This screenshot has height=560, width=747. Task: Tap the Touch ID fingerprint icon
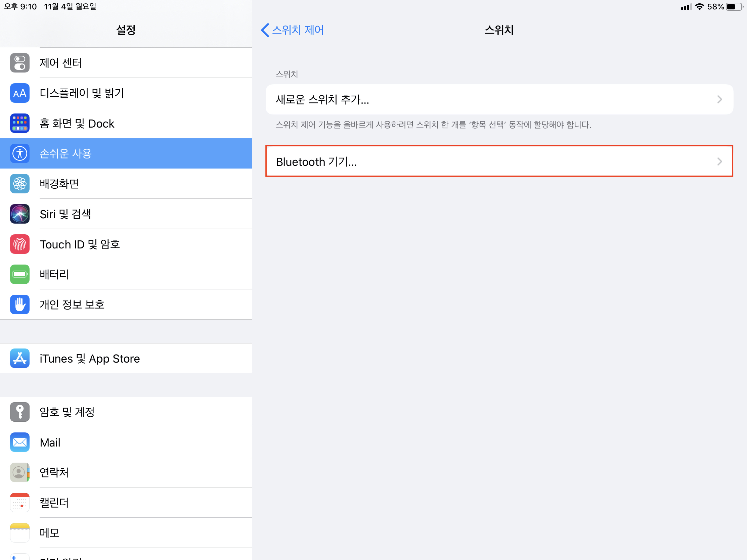19,244
